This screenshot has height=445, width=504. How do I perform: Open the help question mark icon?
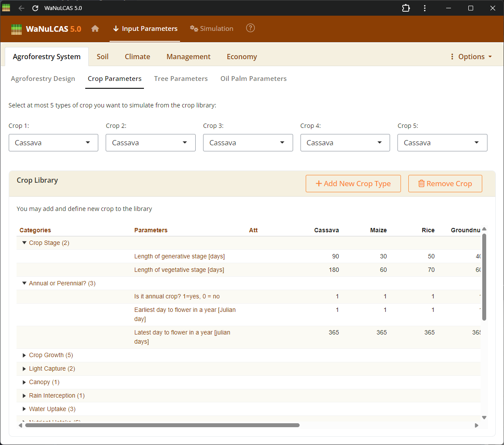250,28
